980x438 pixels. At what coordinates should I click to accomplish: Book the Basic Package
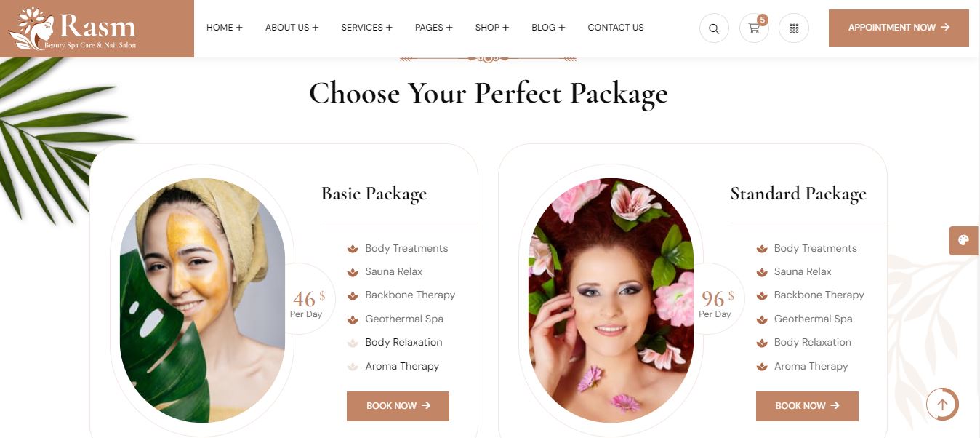tap(398, 406)
